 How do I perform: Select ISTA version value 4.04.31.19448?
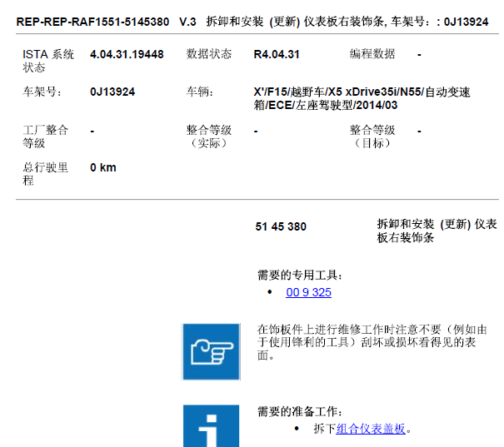(x=127, y=54)
